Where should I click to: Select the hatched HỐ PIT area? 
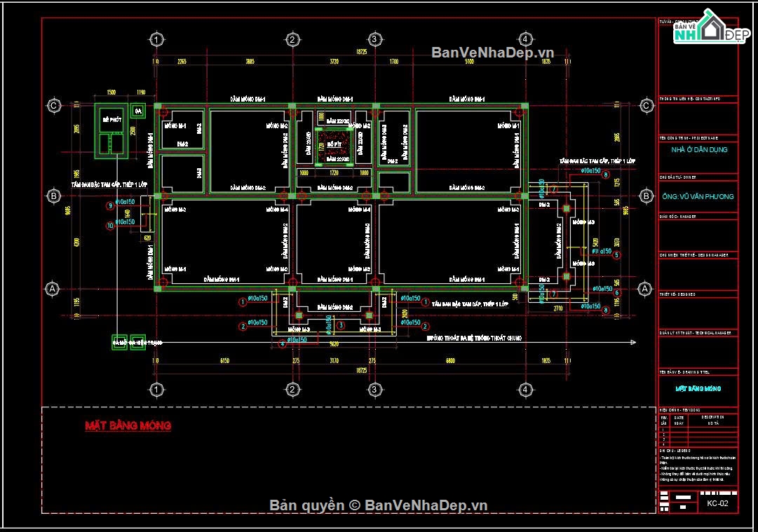click(x=334, y=144)
